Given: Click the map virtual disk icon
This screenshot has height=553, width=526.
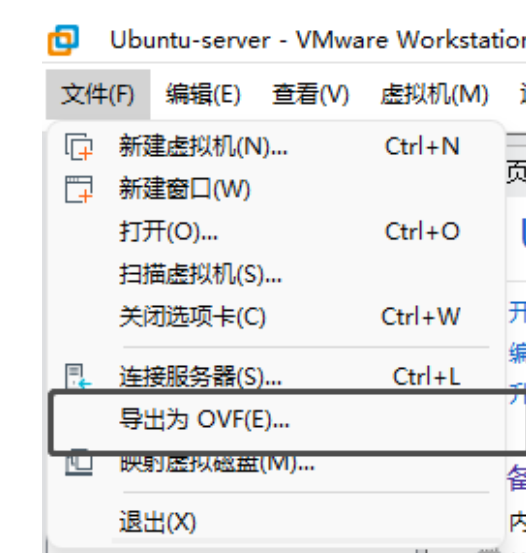Looking at the screenshot, I should [79, 462].
